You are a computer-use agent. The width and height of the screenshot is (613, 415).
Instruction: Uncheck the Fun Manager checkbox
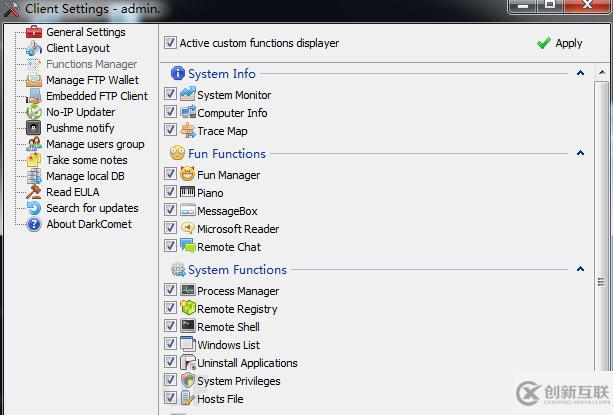tap(170, 174)
